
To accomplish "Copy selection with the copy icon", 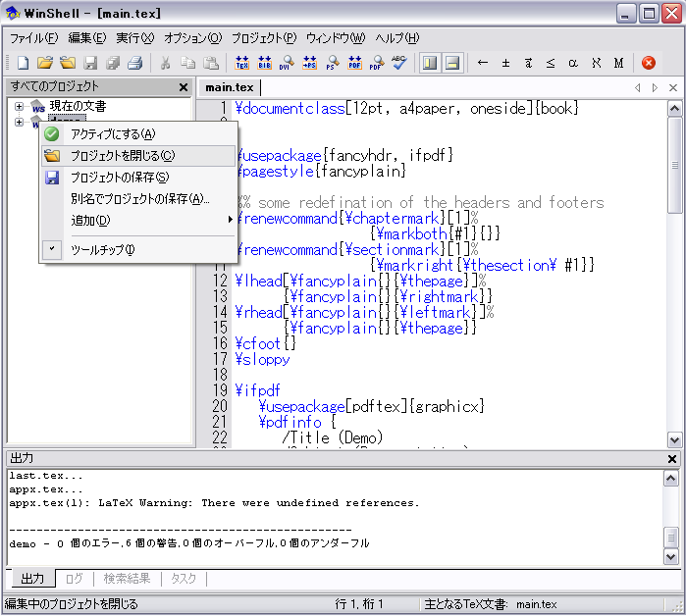I will (188, 63).
